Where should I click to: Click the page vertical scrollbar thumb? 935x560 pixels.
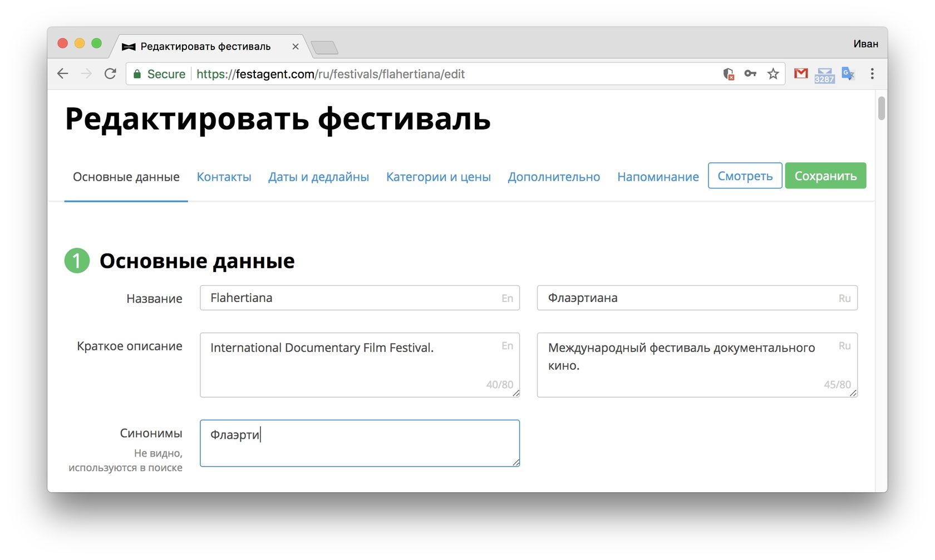pyautogui.click(x=881, y=108)
